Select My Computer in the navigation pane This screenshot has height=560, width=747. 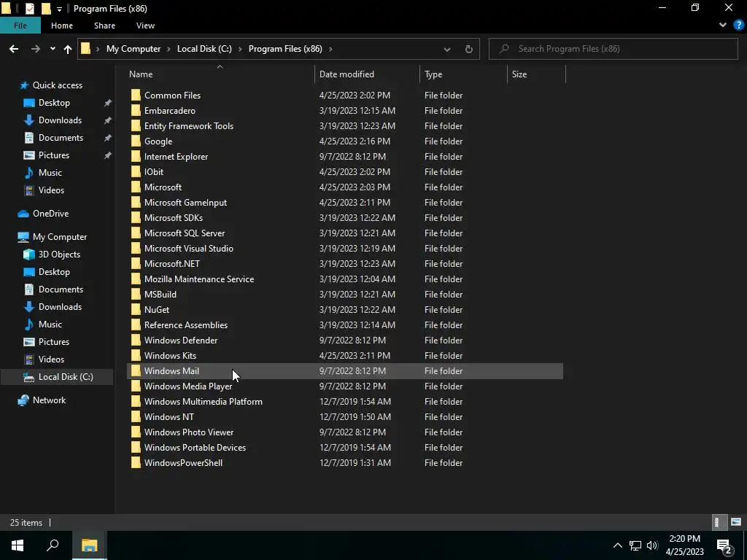60,237
